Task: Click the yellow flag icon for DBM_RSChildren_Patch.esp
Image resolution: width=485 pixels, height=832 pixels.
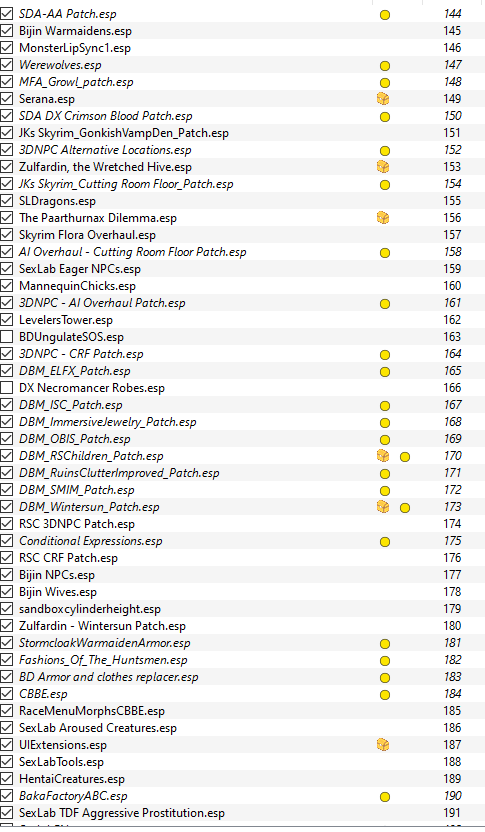Action: (x=405, y=456)
